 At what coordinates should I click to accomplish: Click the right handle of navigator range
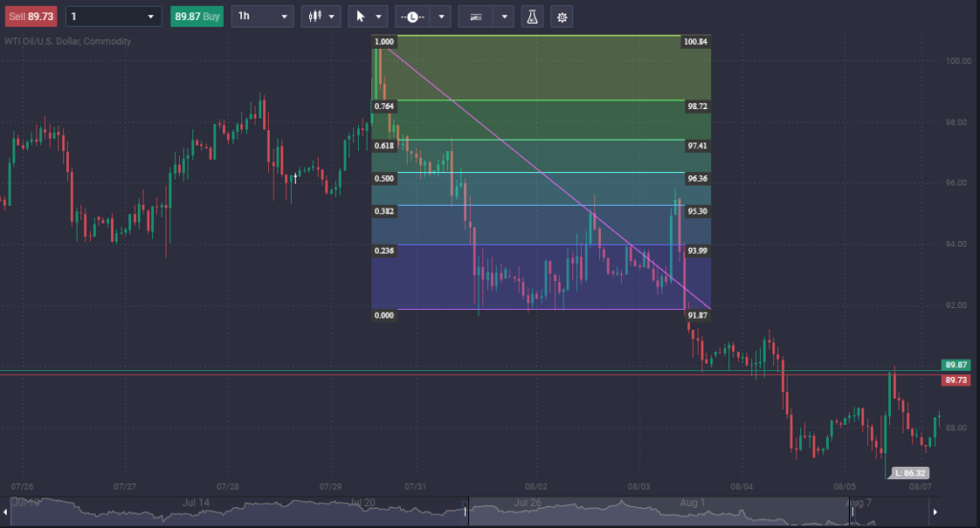pyautogui.click(x=849, y=513)
